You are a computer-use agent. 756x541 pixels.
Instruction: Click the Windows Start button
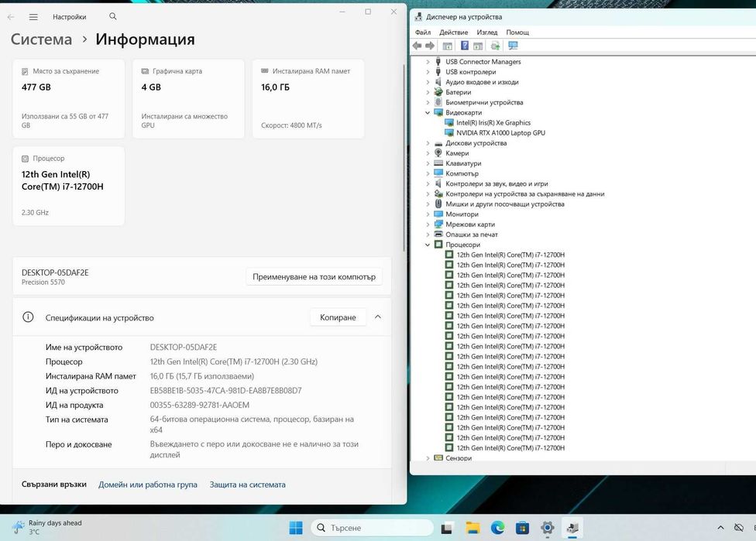[296, 528]
